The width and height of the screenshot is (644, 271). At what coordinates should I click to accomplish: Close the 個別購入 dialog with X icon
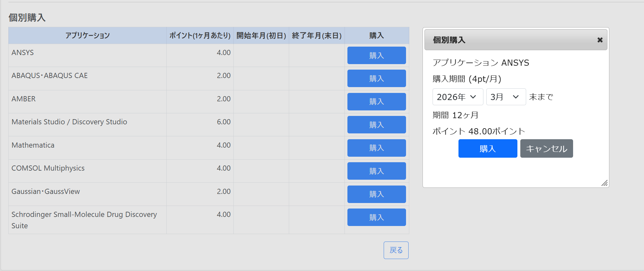(600, 40)
